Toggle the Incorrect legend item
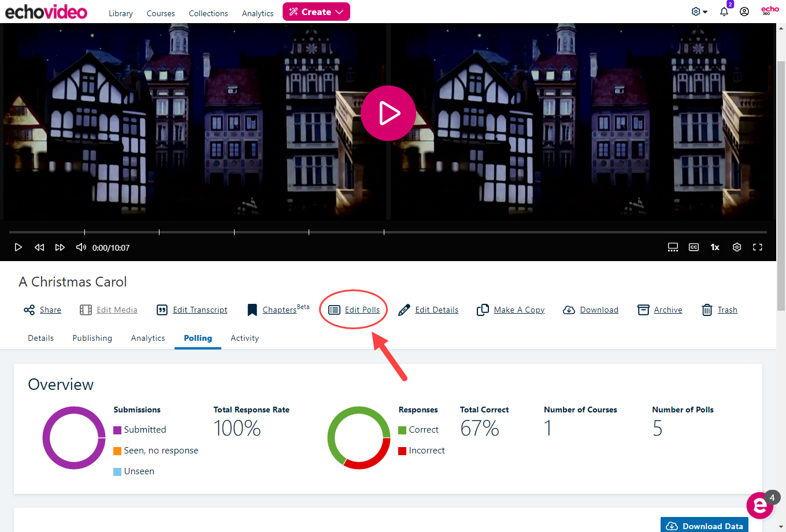The height and width of the screenshot is (532, 786). click(x=421, y=451)
